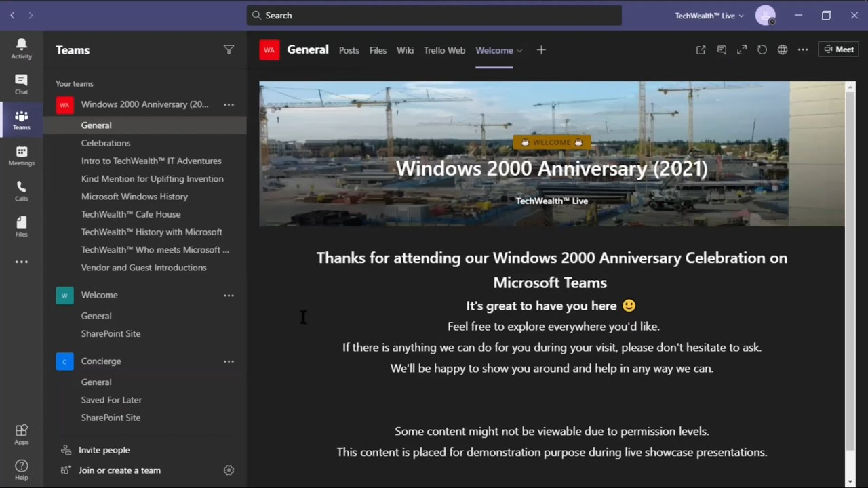Open tab in website globe icon
This screenshot has height=488, width=868.
coord(783,49)
